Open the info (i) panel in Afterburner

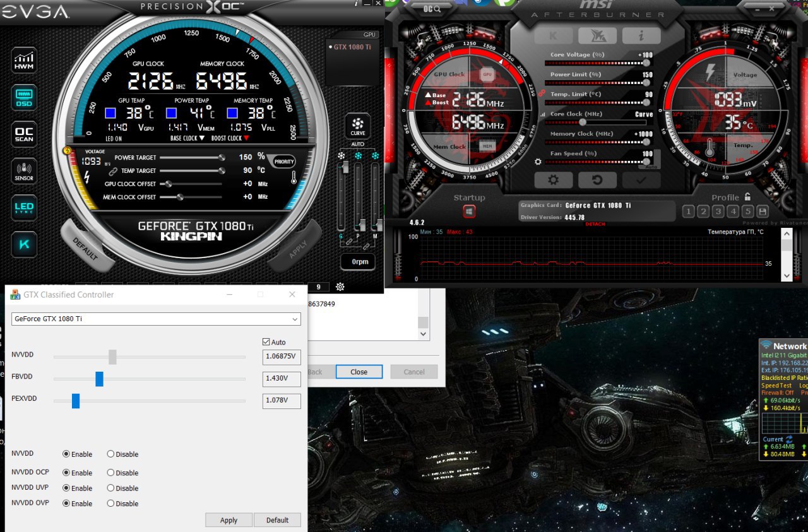click(x=641, y=36)
